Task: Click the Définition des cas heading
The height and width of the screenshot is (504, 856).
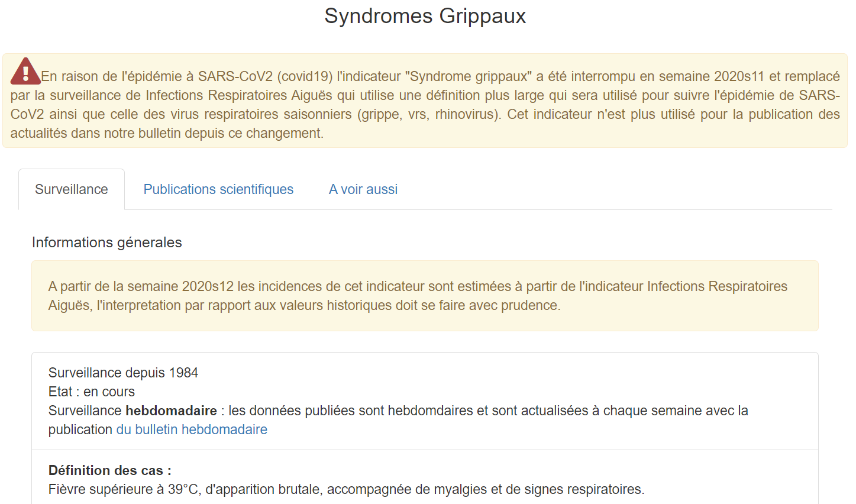Action: click(110, 470)
